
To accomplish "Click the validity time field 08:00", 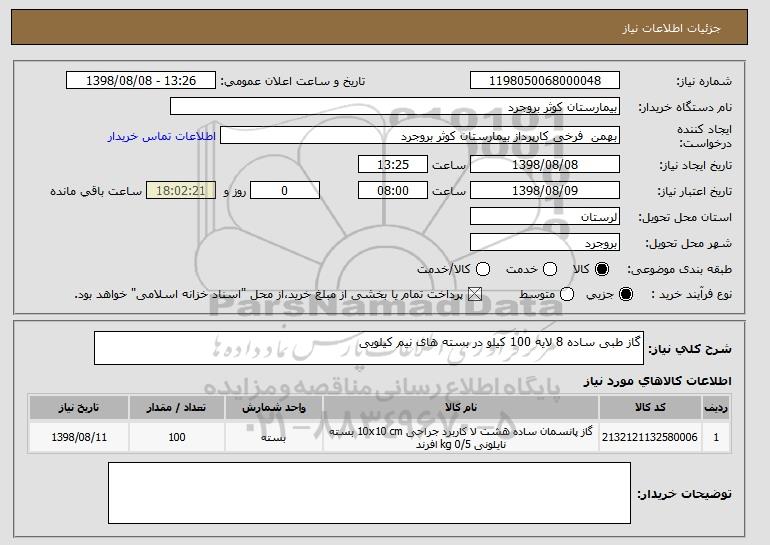I will [393, 191].
